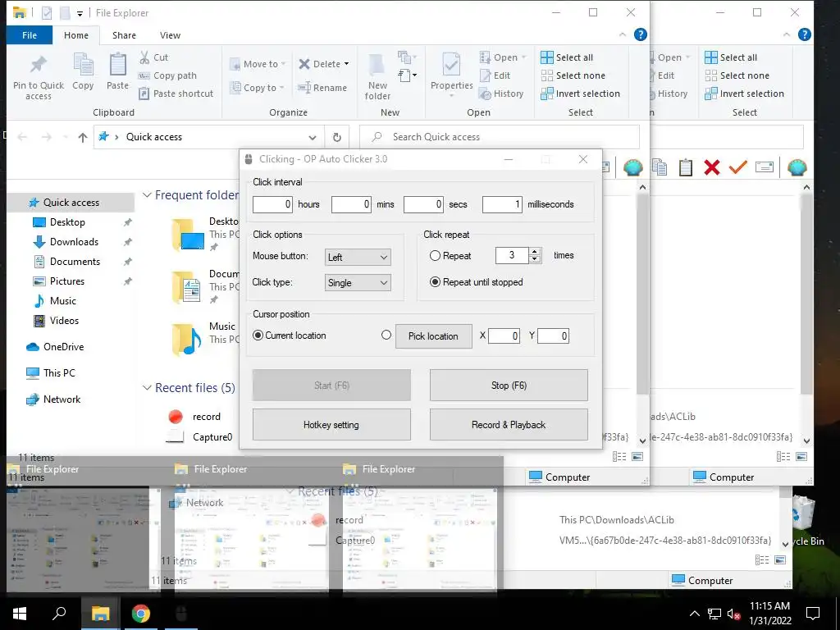Click Pin to Quick access ribbon icon
Screen dimensions: 840x630
38,66
